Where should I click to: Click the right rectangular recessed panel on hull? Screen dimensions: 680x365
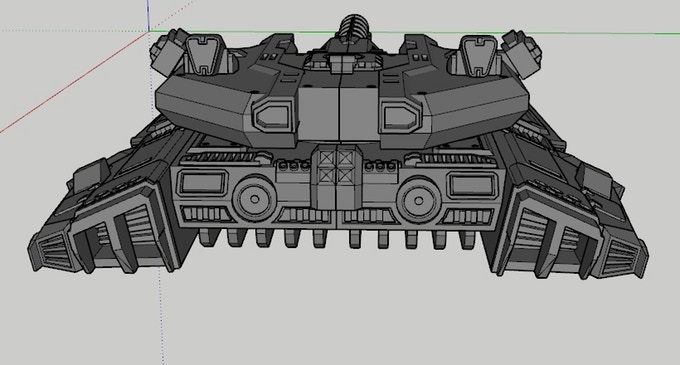pyautogui.click(x=472, y=185)
